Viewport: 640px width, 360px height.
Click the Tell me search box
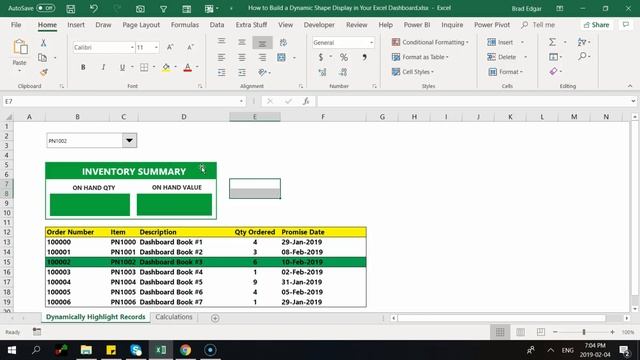point(538,25)
